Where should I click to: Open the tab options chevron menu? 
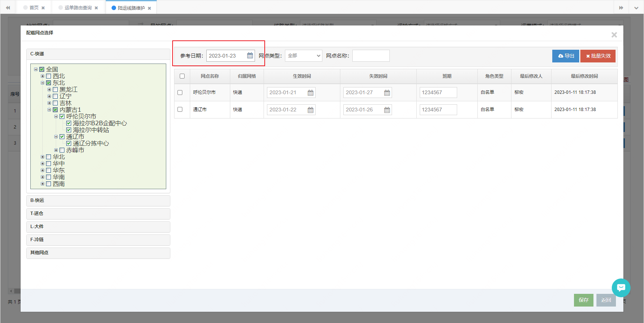636,7
